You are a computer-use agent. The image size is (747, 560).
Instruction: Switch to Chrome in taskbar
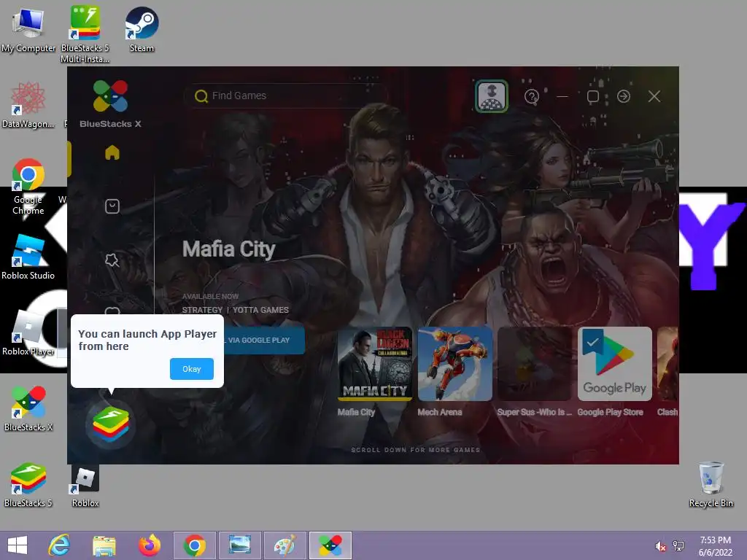(194, 545)
